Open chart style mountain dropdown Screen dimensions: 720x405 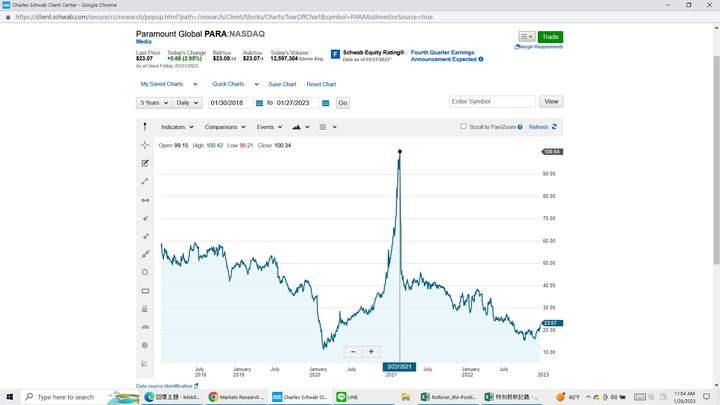point(301,127)
